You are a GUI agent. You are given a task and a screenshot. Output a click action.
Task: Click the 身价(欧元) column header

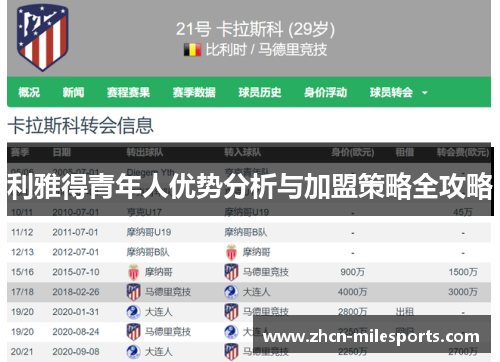[x=353, y=152]
